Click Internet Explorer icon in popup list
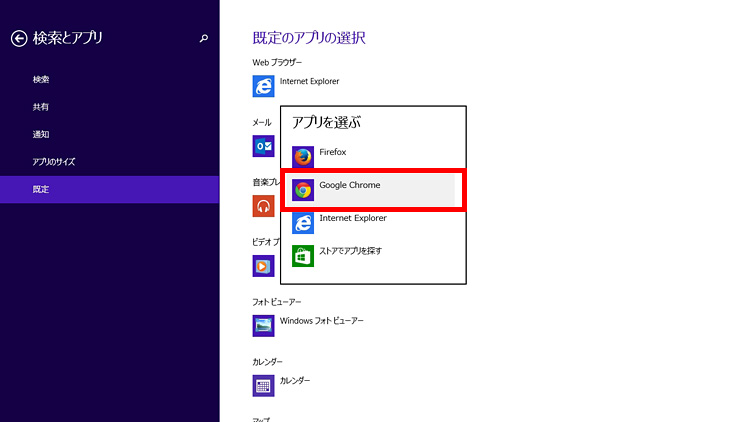 point(303,222)
